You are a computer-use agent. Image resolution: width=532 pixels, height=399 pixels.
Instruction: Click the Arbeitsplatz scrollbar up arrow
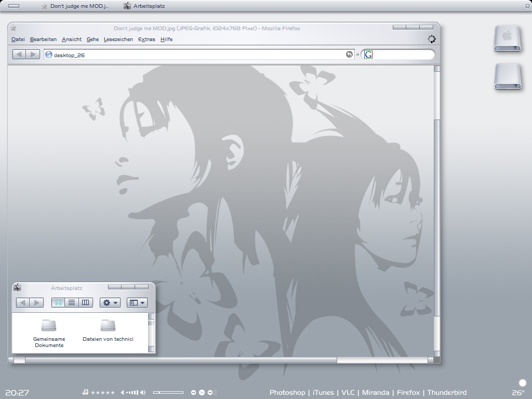point(151,316)
